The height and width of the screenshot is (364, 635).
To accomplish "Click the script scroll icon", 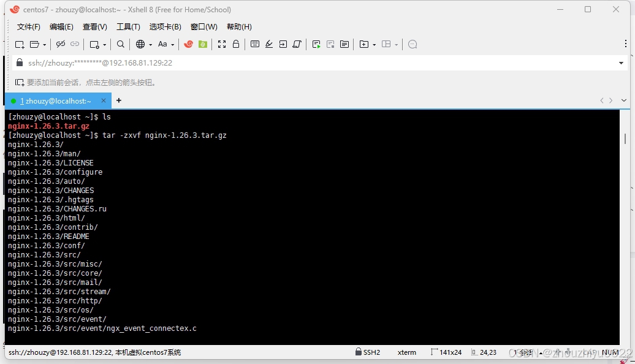I will coord(297,44).
